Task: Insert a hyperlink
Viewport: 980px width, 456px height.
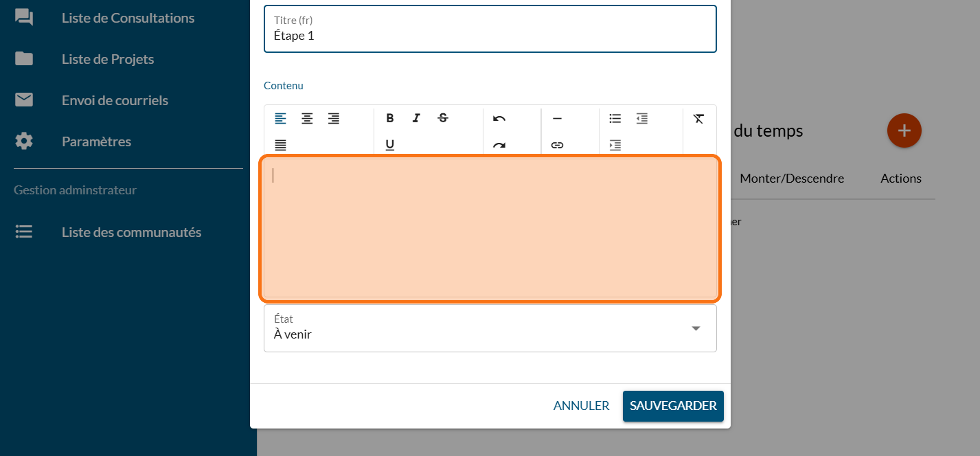Action: tap(557, 145)
